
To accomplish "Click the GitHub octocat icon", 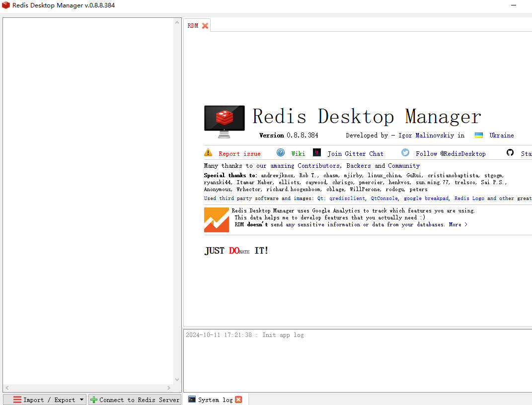I will click(x=510, y=152).
